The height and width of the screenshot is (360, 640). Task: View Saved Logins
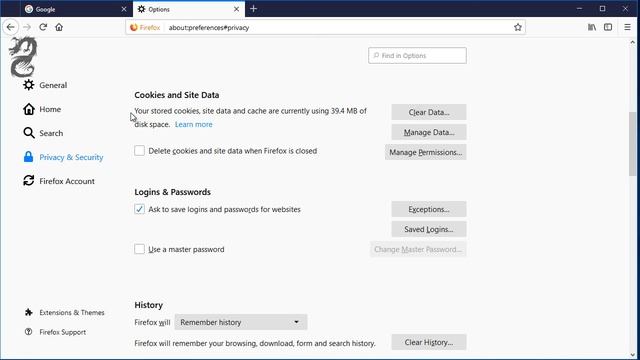coord(429,229)
